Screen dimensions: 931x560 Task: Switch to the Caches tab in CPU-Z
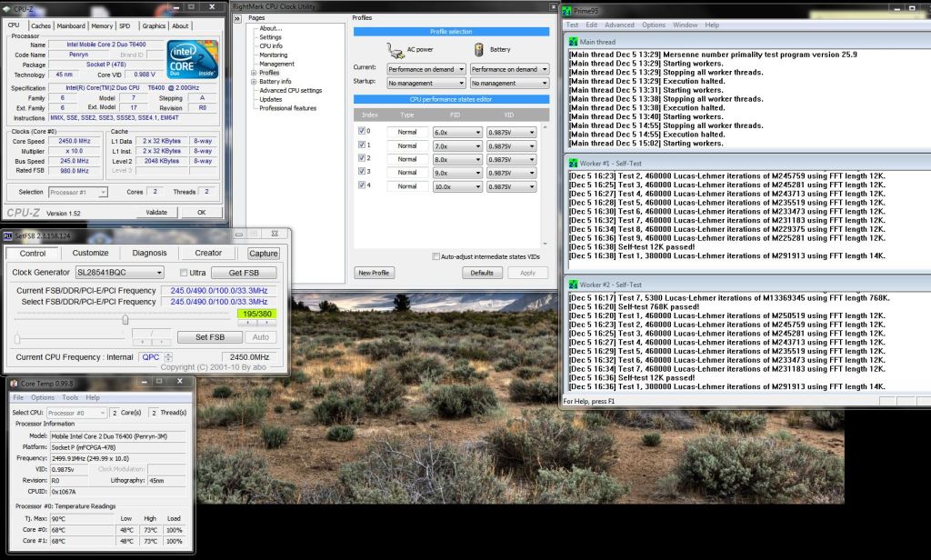coord(40,26)
